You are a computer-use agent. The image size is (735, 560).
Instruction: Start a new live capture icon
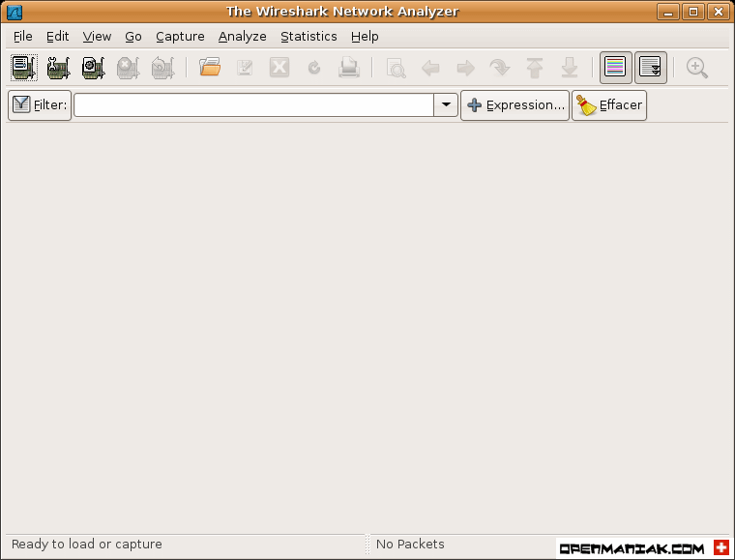(93, 68)
